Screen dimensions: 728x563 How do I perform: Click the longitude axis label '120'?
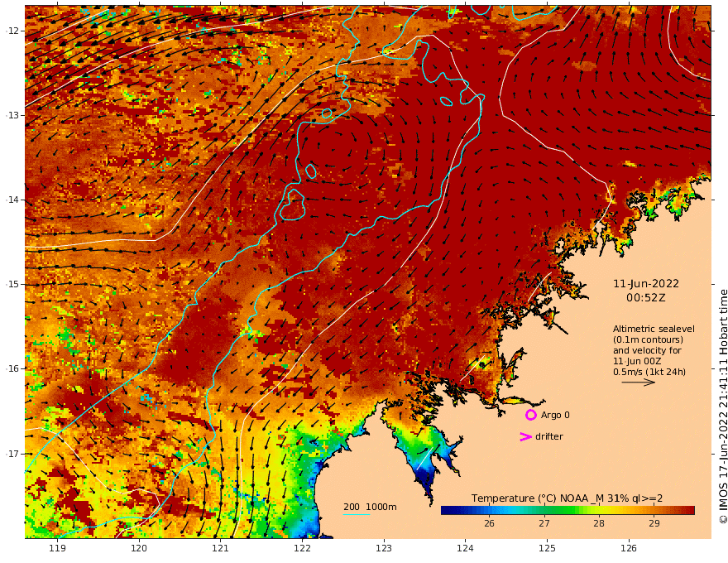(x=139, y=548)
